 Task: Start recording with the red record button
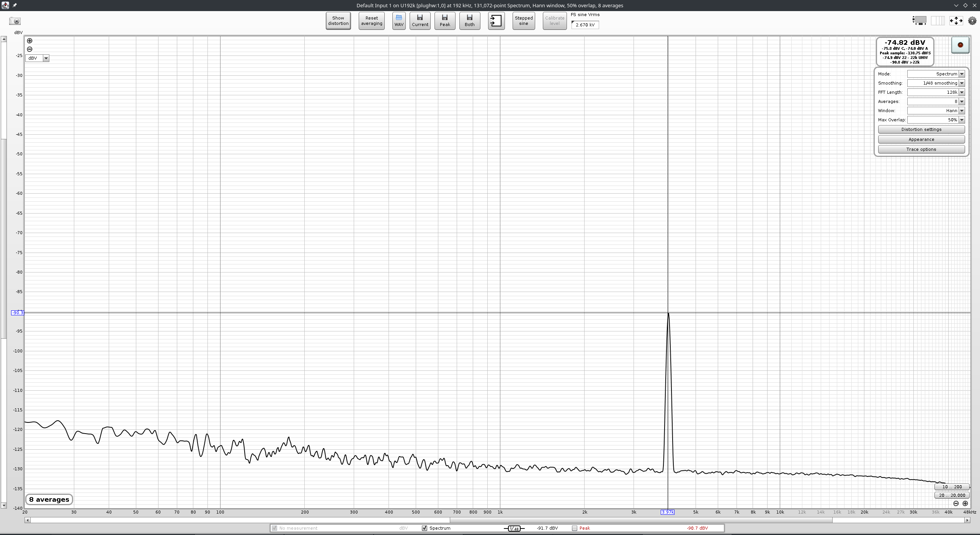[960, 45]
